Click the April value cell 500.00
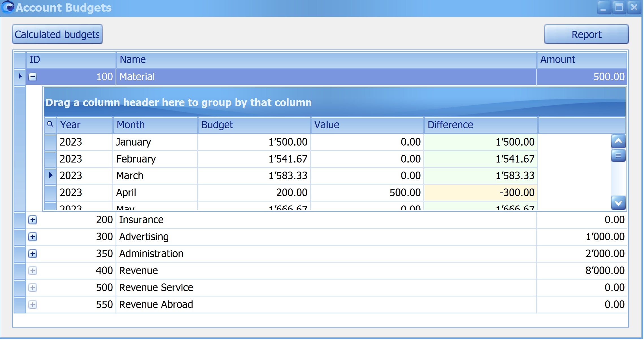This screenshot has height=340, width=644. tap(367, 193)
